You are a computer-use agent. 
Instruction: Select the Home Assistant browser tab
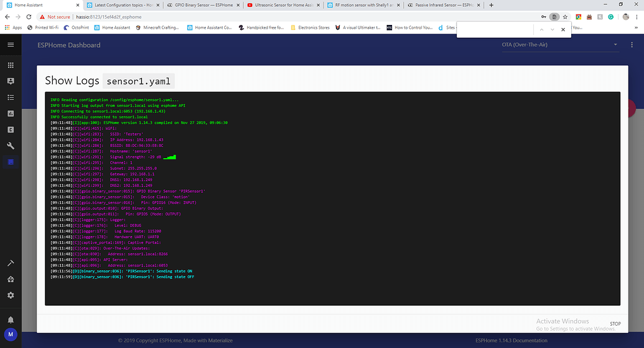[43, 5]
